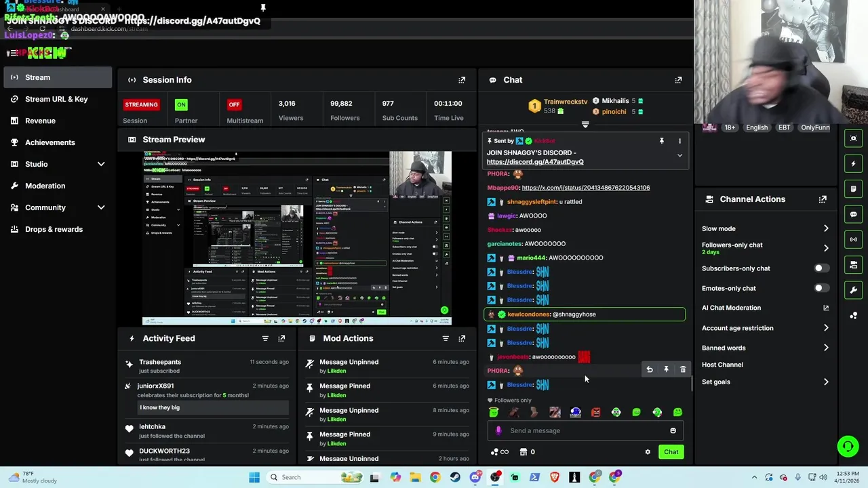Screen dimensions: 868x488
Task: Expand the chat leaderboard arrow
Action: point(585,125)
